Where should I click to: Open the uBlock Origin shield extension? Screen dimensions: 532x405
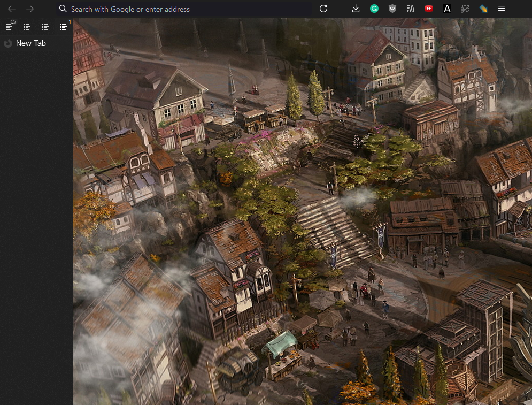click(392, 9)
